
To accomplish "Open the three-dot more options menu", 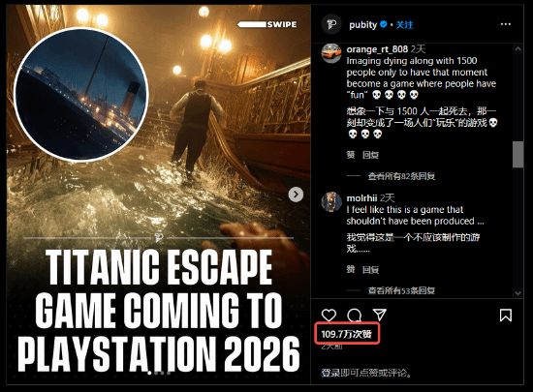I will click(x=506, y=24).
